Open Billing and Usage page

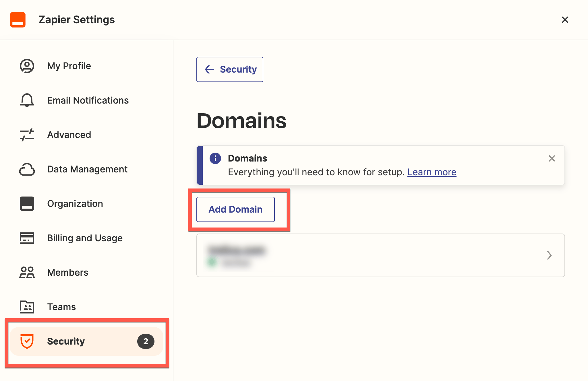click(x=85, y=238)
